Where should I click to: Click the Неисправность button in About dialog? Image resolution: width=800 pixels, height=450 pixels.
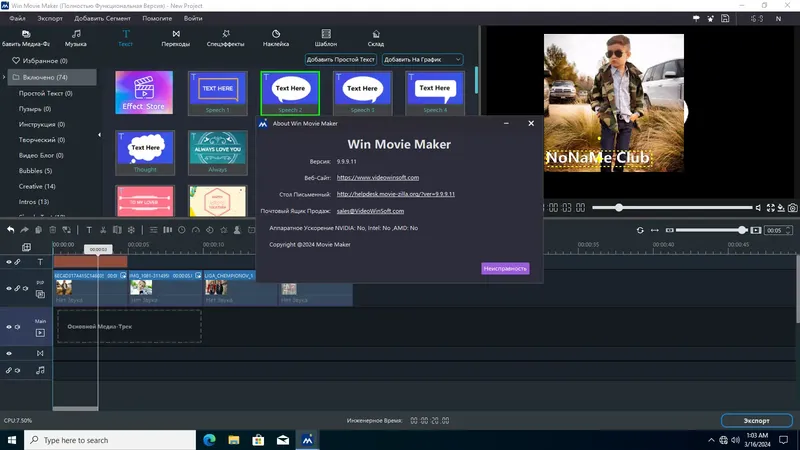[x=505, y=268]
